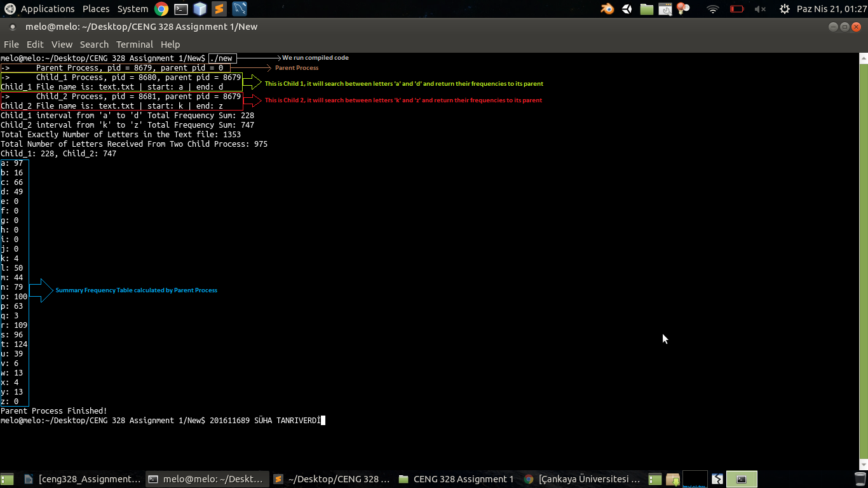The width and height of the screenshot is (868, 488).
Task: Open the power and session menu icon
Action: pyautogui.click(x=785, y=9)
